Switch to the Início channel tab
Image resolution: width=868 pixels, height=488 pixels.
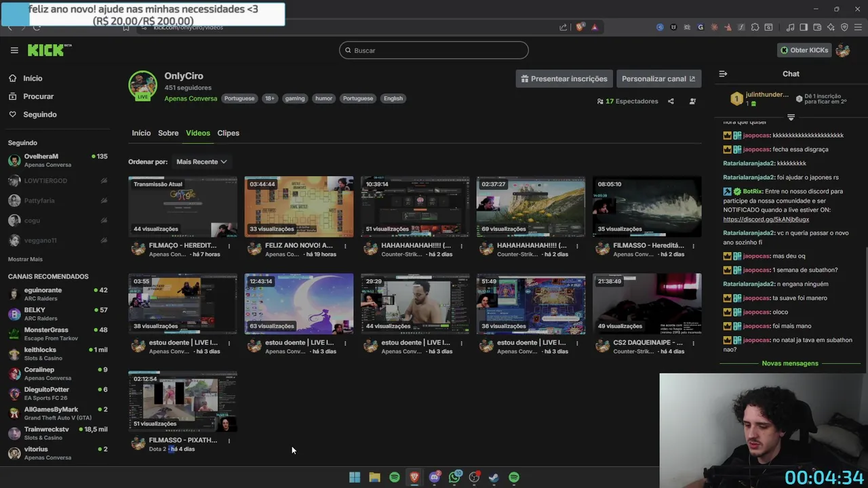click(x=141, y=133)
